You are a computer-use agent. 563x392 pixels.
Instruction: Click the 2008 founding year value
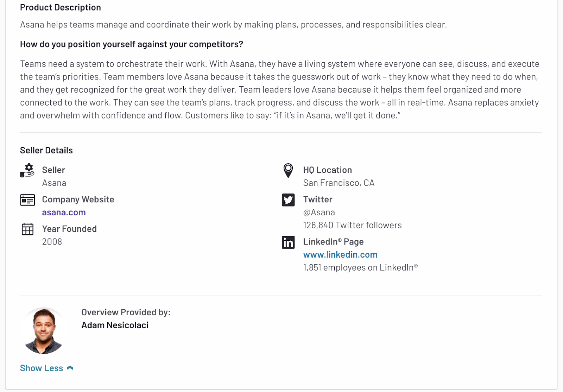(x=52, y=242)
